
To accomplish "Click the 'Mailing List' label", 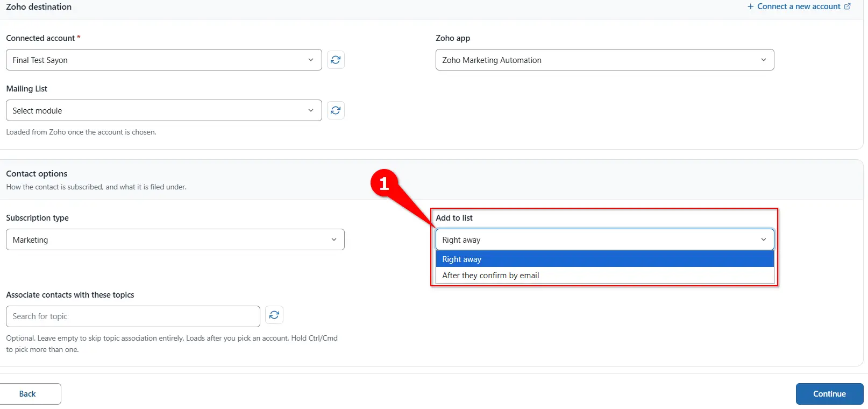I will point(26,89).
